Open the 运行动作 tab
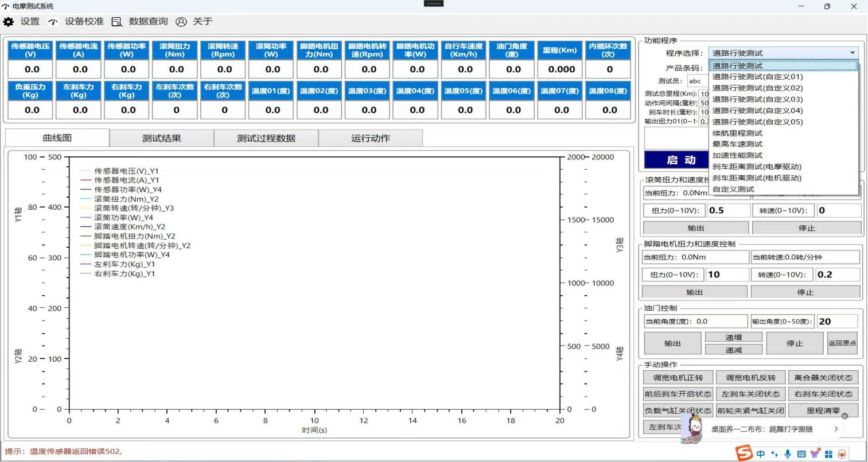Screen dimensions: 868x462 370,138
